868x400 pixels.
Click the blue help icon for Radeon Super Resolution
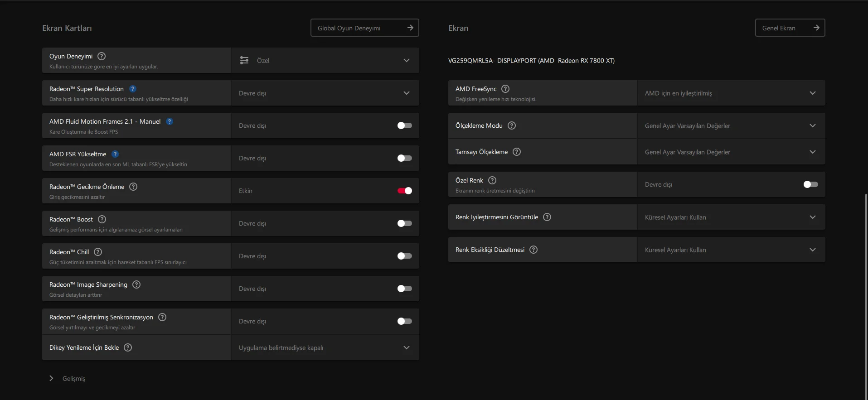click(x=133, y=89)
